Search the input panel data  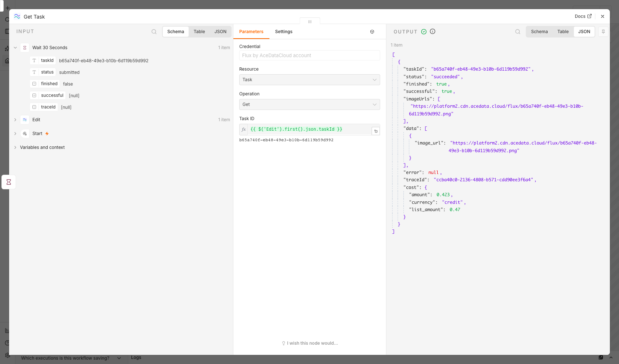pos(154,32)
